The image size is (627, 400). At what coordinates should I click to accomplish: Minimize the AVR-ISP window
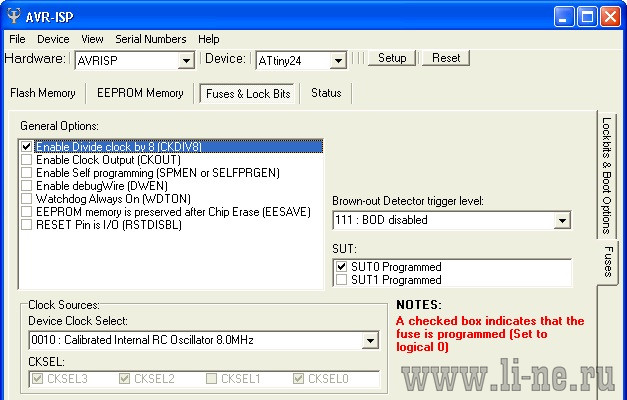pyautogui.click(x=564, y=17)
